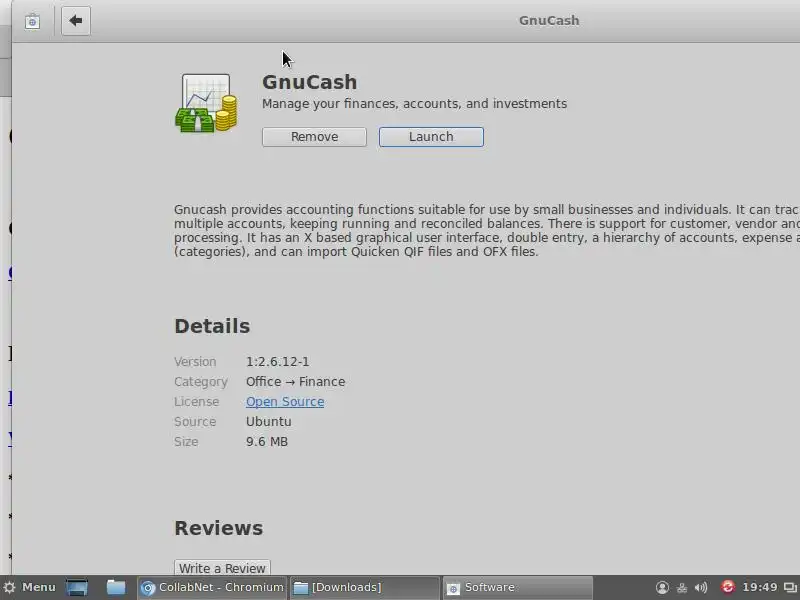Click the category value Office → Finance
The height and width of the screenshot is (600, 800).
[295, 382]
